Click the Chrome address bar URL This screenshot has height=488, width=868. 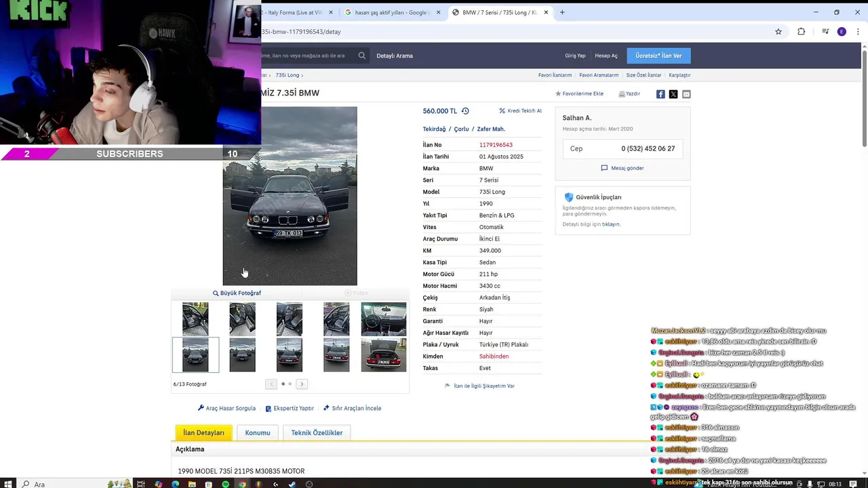(x=302, y=32)
